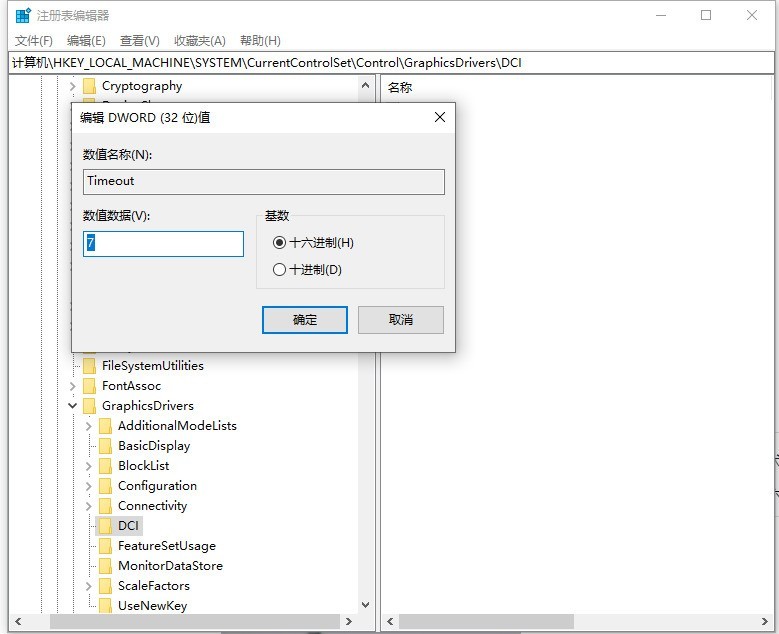Click the Configuration folder icon
Screen dimensions: 779x634
pyautogui.click(x=105, y=485)
